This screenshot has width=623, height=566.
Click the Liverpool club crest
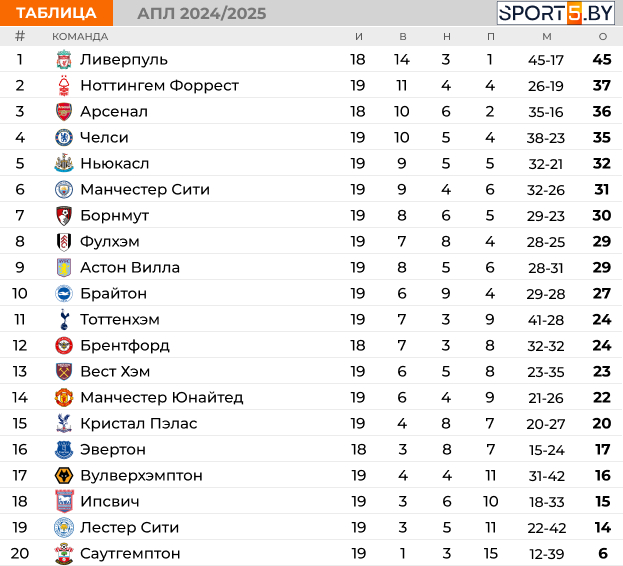[x=64, y=60]
